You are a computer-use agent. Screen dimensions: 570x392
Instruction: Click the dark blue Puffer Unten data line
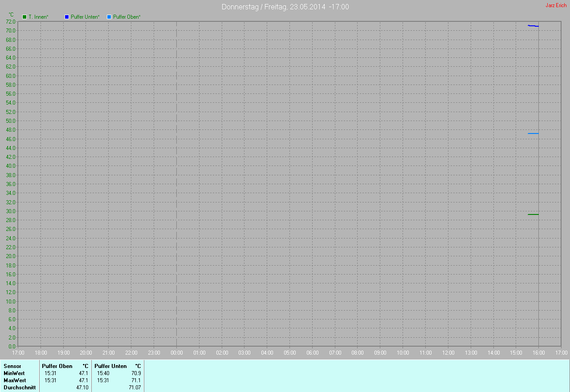point(533,26)
